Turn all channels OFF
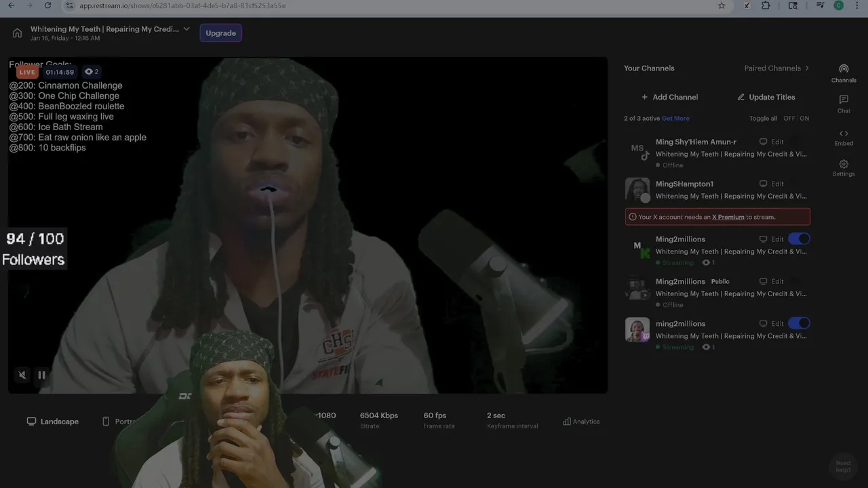This screenshot has height=488, width=868. 789,119
